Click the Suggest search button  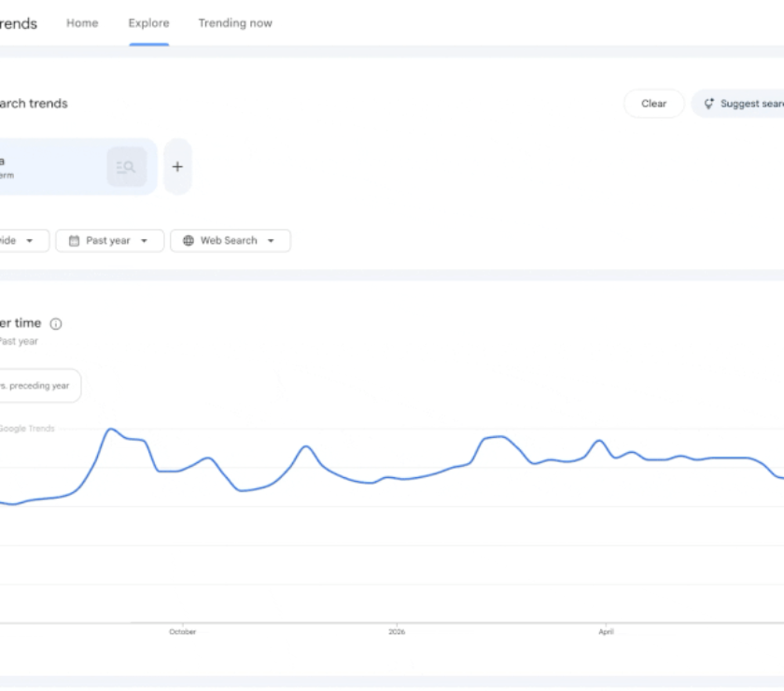tap(739, 104)
